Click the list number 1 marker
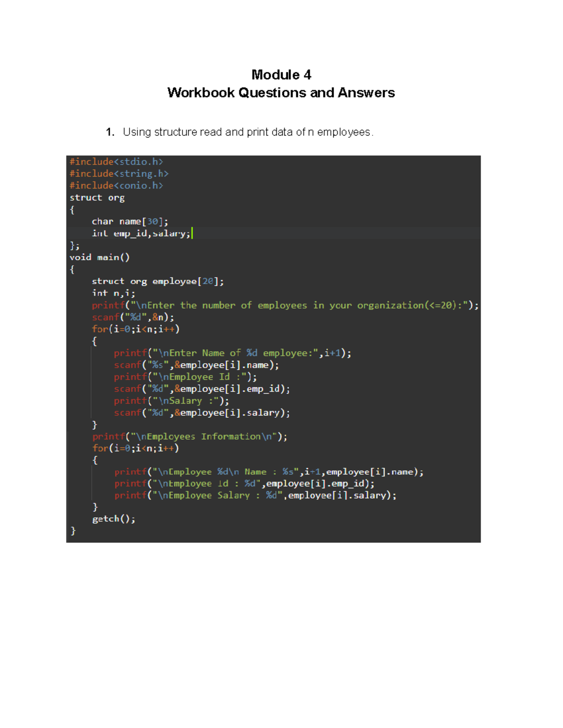Viewport: 563px width, 728px height. click(x=110, y=132)
